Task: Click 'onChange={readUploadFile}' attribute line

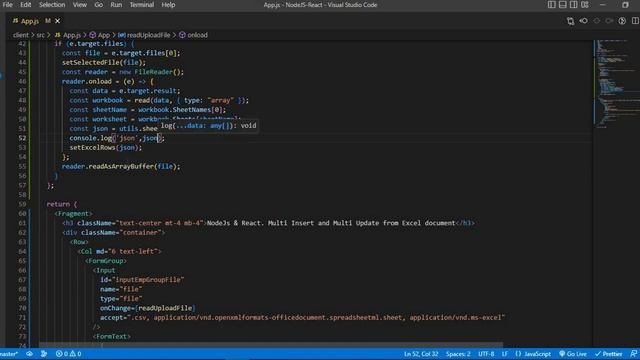Action: pyautogui.click(x=148, y=308)
